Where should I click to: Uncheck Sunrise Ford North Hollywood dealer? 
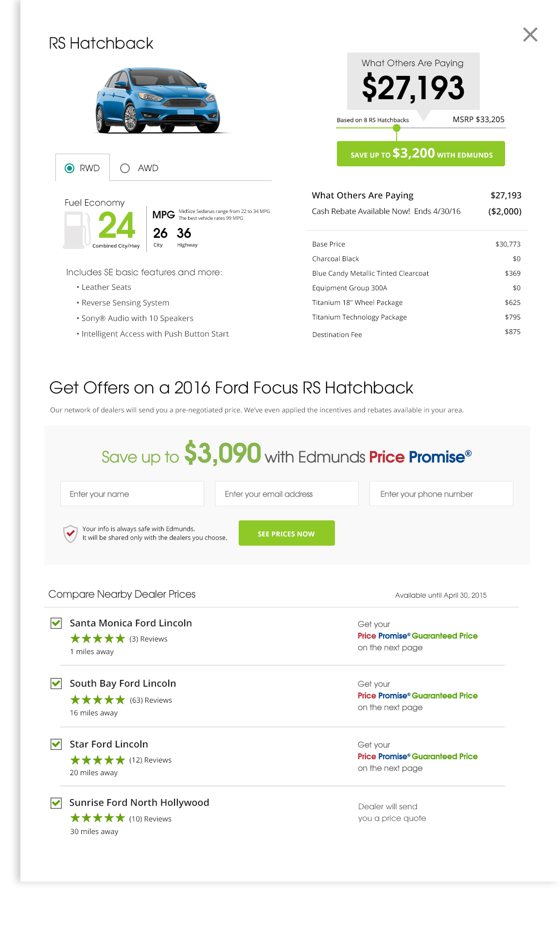(56, 802)
